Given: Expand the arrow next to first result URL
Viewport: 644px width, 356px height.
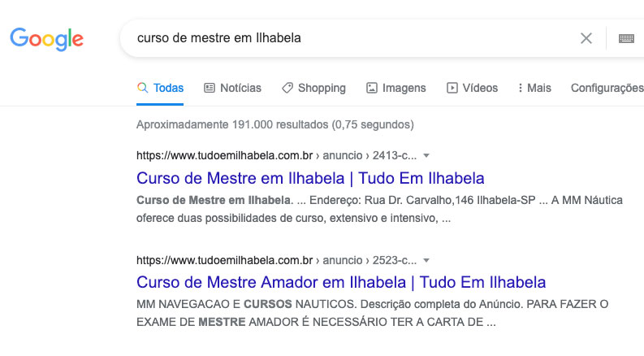Looking at the screenshot, I should (x=427, y=154).
